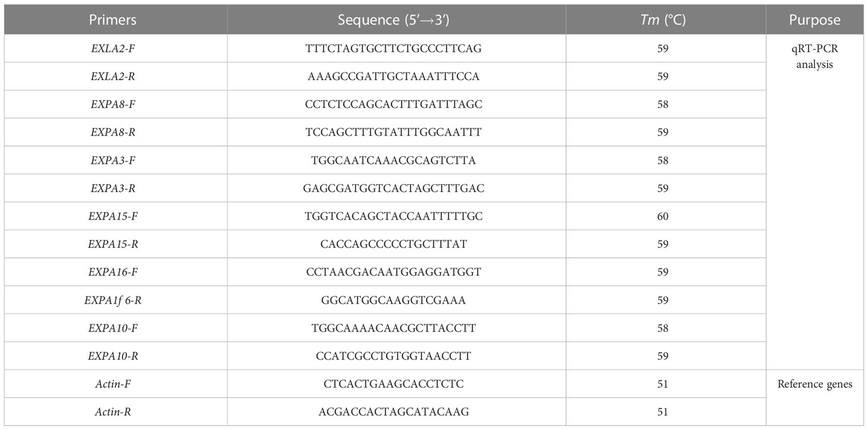Select the EXPA3-R primer name
This screenshot has height=430, width=868.
[113, 188]
